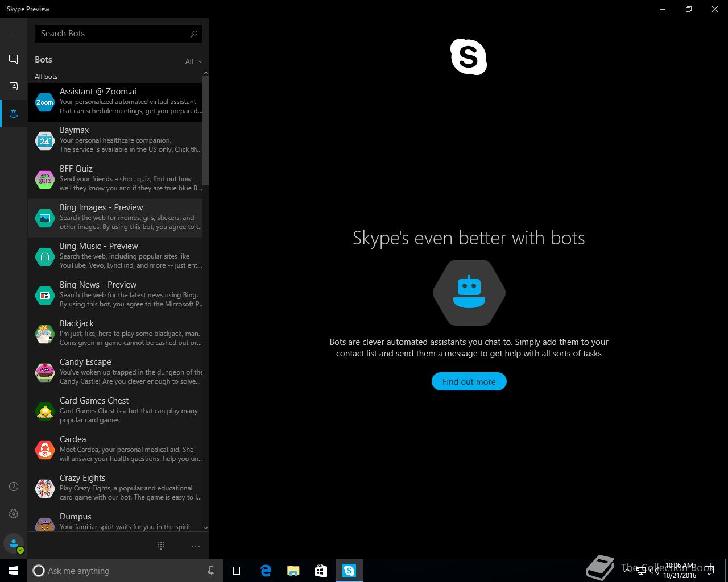
Task: Click the Cortana microphone icon
Action: coord(211,571)
